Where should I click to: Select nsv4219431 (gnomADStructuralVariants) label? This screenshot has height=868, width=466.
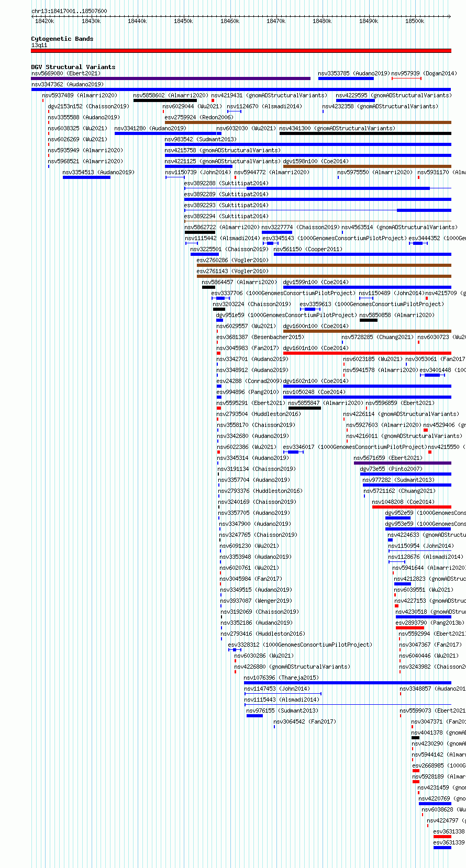[269, 95]
